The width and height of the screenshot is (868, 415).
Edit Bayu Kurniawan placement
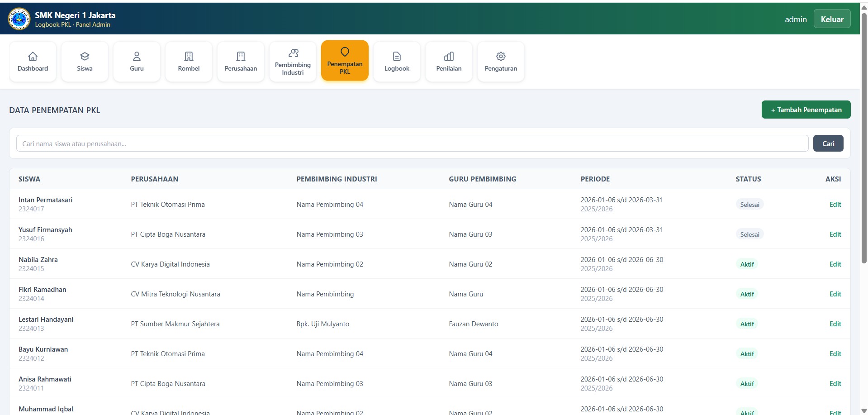[835, 353]
